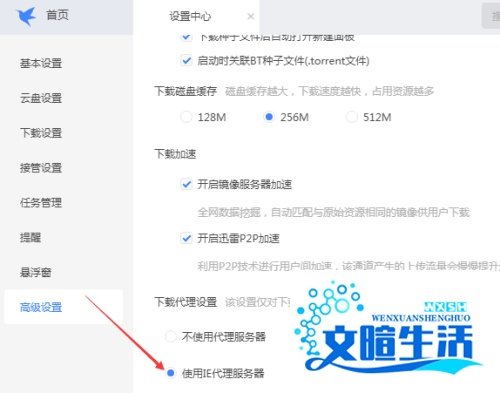Click the 利用P2P技术 description text

click(348, 266)
